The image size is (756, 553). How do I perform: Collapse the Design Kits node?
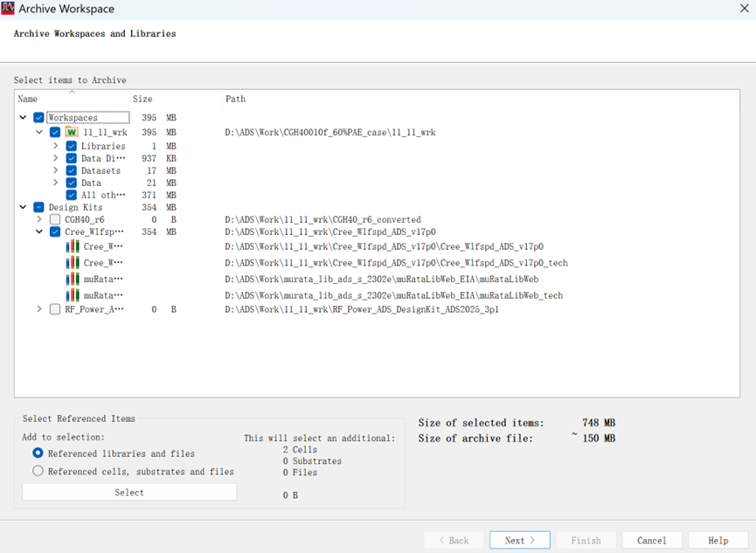(x=23, y=207)
